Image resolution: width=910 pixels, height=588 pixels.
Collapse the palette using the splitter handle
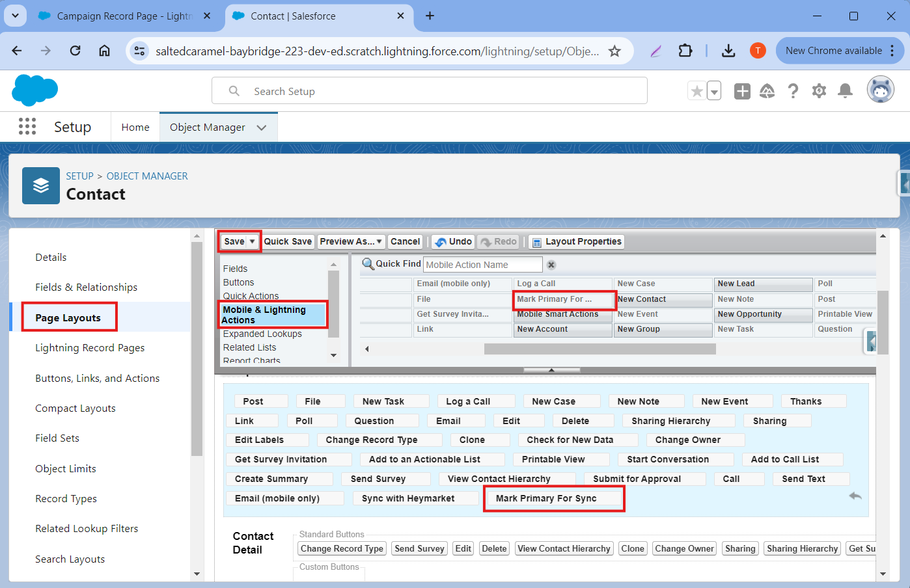coord(551,370)
